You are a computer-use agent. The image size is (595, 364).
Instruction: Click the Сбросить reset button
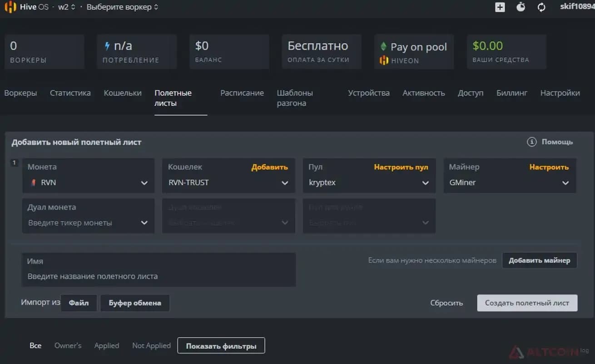tap(446, 303)
